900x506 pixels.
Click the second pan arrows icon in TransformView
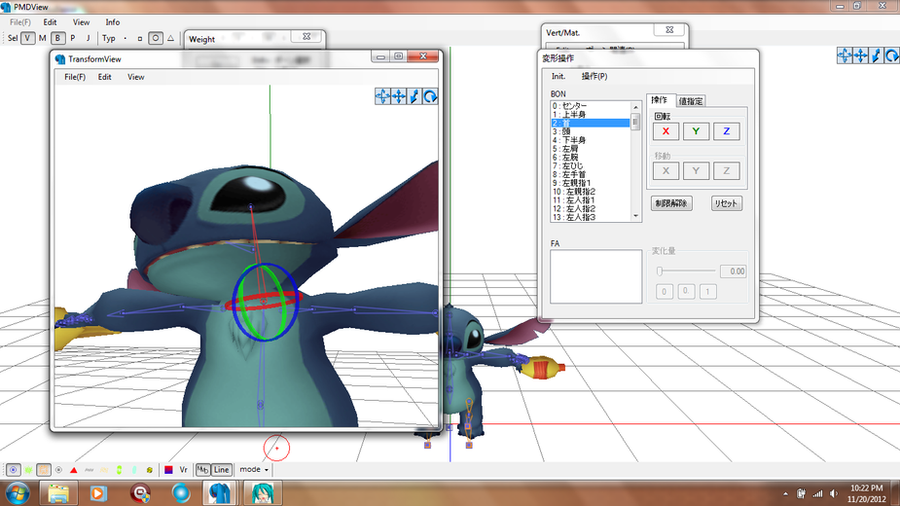[x=398, y=96]
